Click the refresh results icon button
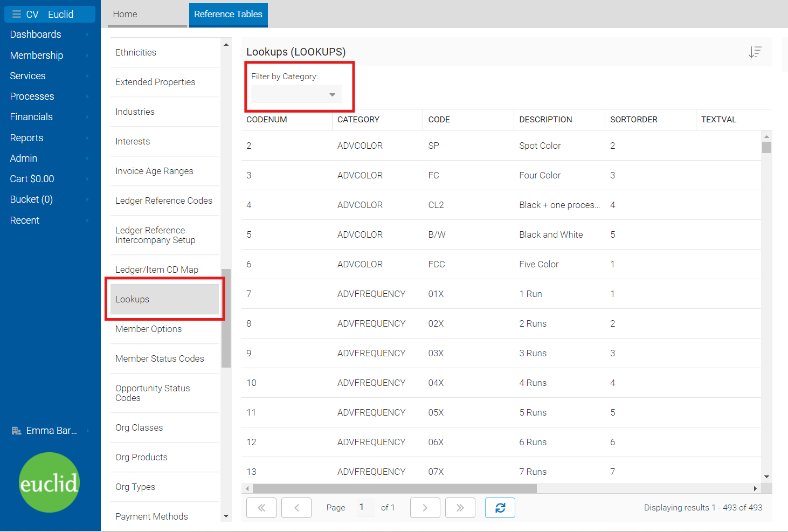 point(500,508)
